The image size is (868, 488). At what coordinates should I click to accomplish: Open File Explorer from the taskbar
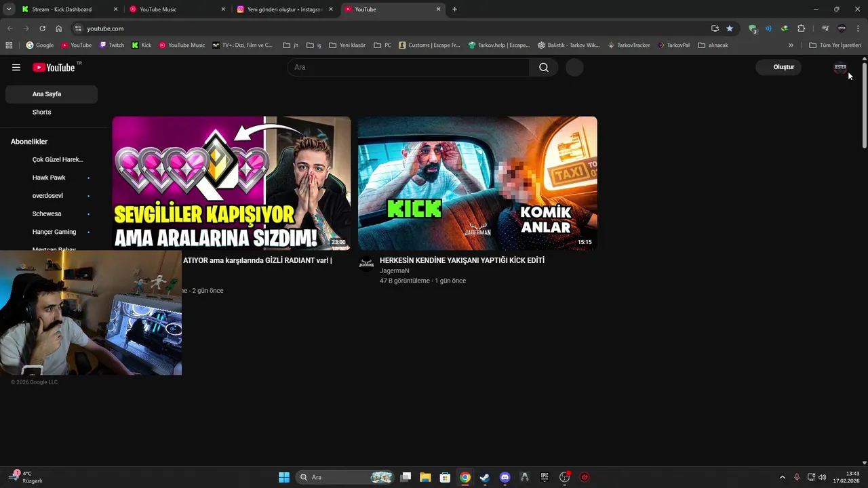coord(425,477)
